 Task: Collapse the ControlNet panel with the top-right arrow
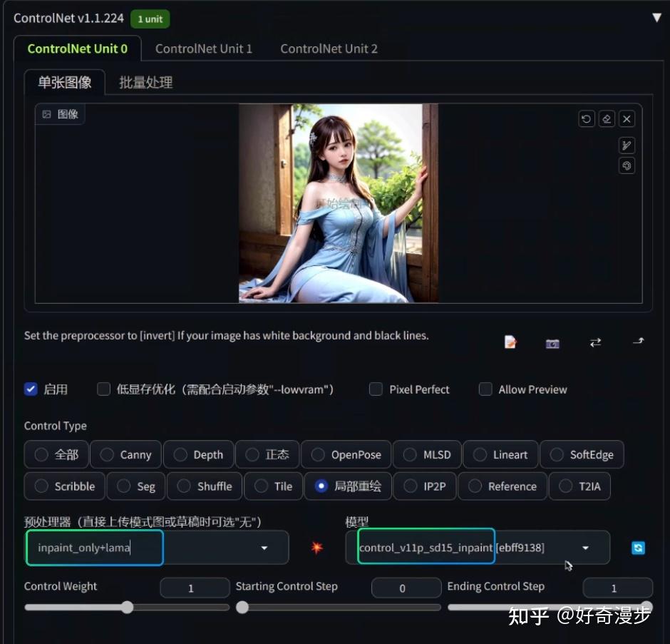click(x=656, y=16)
